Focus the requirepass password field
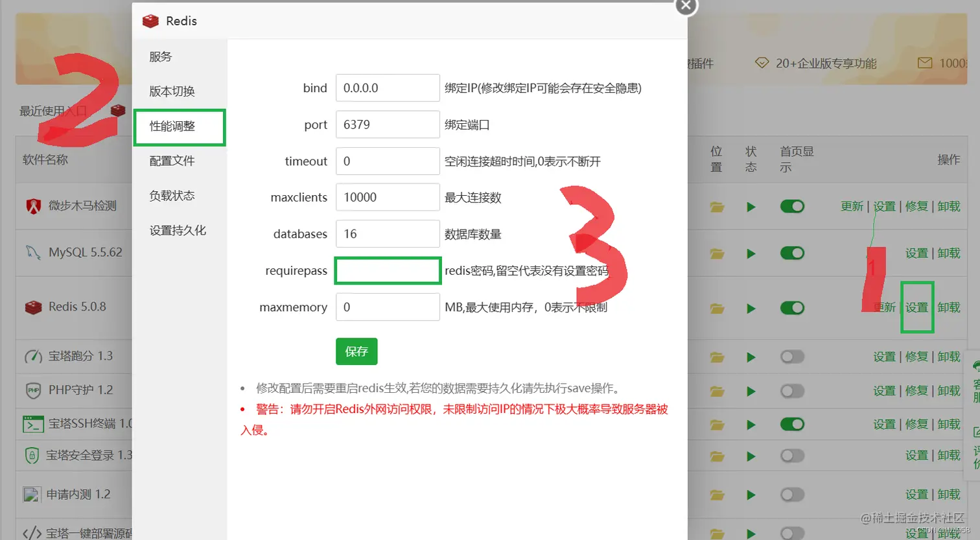 click(x=388, y=271)
